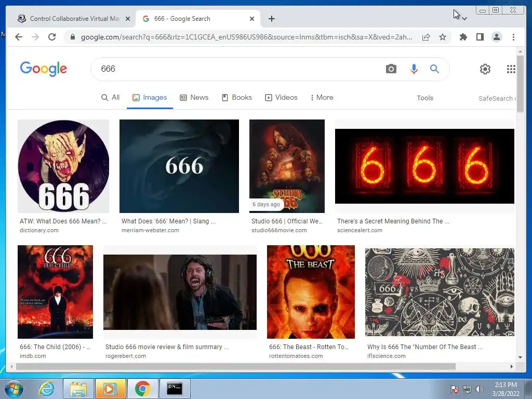Expand the More search categories menu

[322, 97]
